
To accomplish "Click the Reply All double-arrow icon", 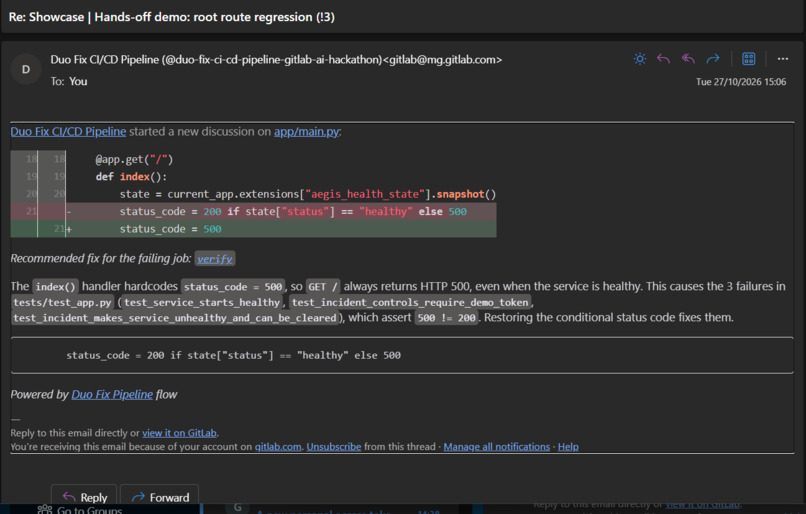I will click(x=688, y=59).
